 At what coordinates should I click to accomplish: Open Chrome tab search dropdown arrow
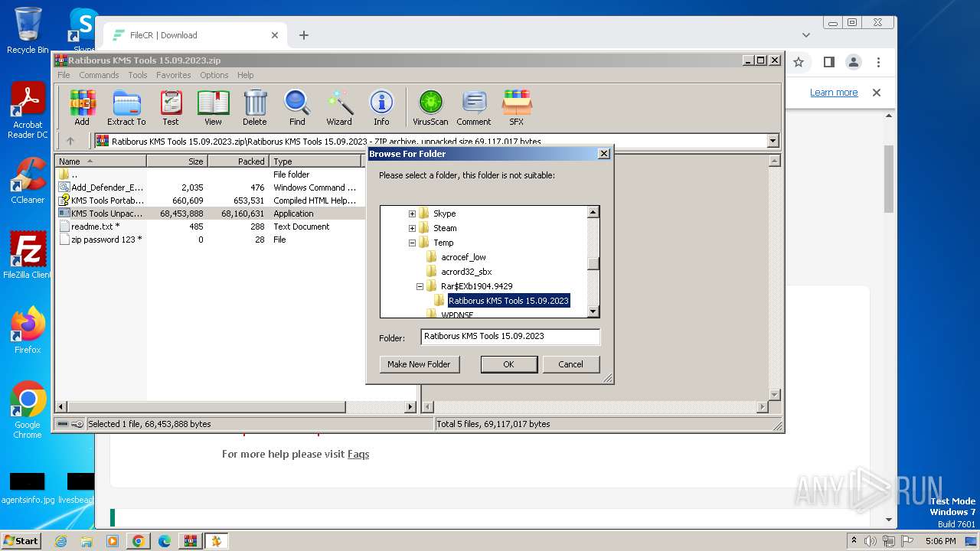click(x=806, y=35)
